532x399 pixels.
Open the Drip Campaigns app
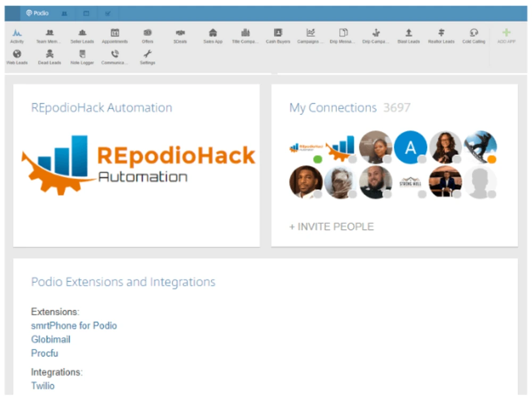pyautogui.click(x=376, y=36)
